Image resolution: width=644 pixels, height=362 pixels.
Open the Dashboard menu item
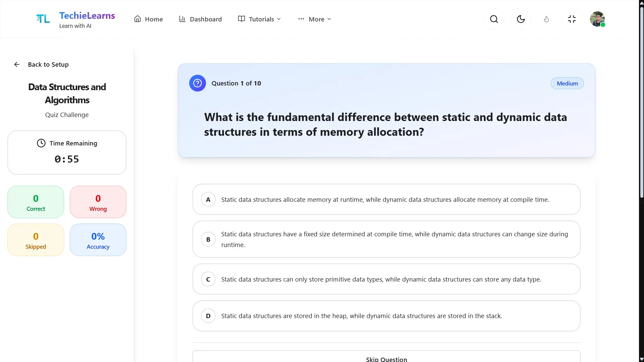(x=200, y=19)
